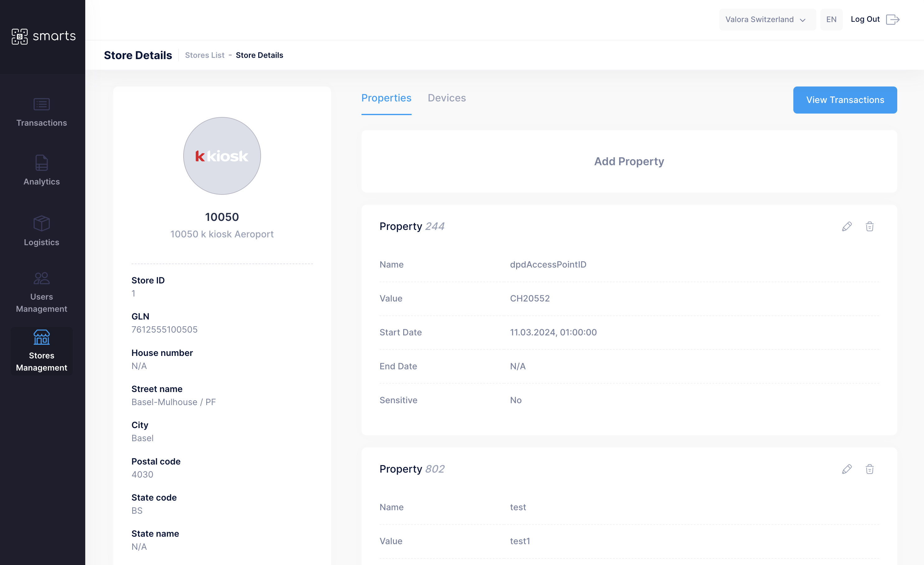Click the Property 802 name test

click(518, 507)
